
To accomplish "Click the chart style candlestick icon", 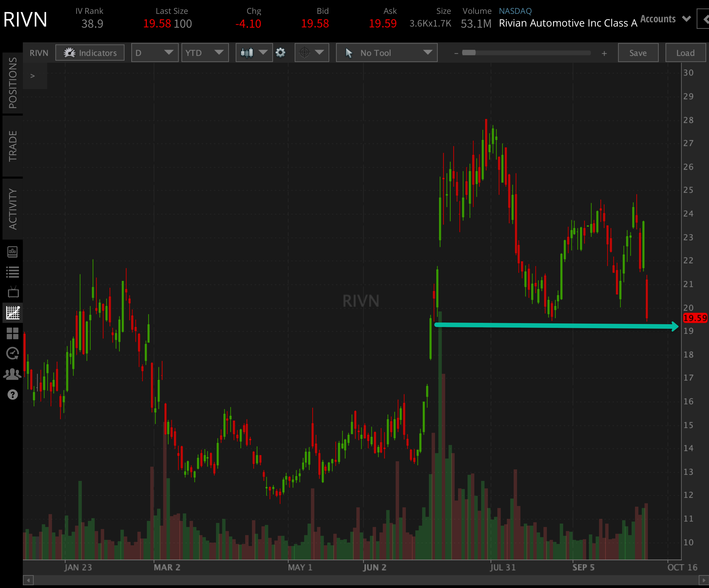I will pos(247,53).
